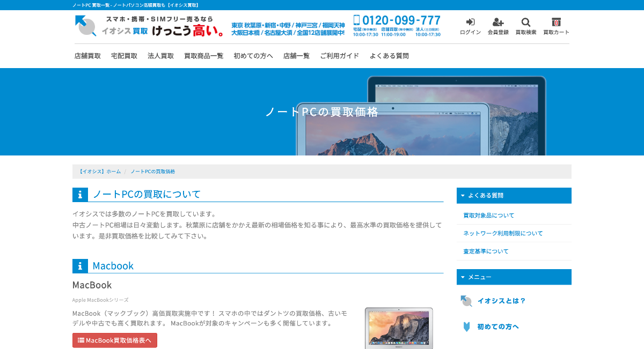
Task: Click the MacBook product thumbnail image
Action: pyautogui.click(x=399, y=328)
